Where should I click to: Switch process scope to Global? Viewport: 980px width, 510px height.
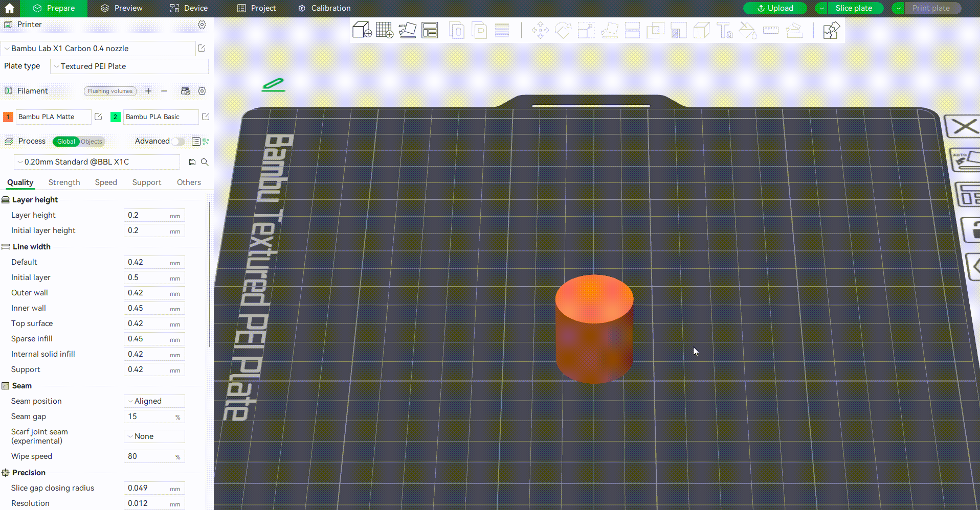point(66,142)
